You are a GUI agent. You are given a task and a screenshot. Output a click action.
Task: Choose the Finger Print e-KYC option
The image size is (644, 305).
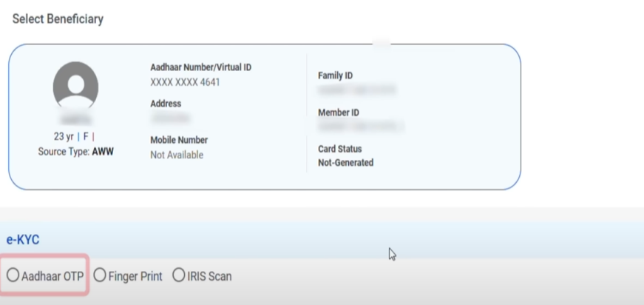pyautogui.click(x=100, y=275)
